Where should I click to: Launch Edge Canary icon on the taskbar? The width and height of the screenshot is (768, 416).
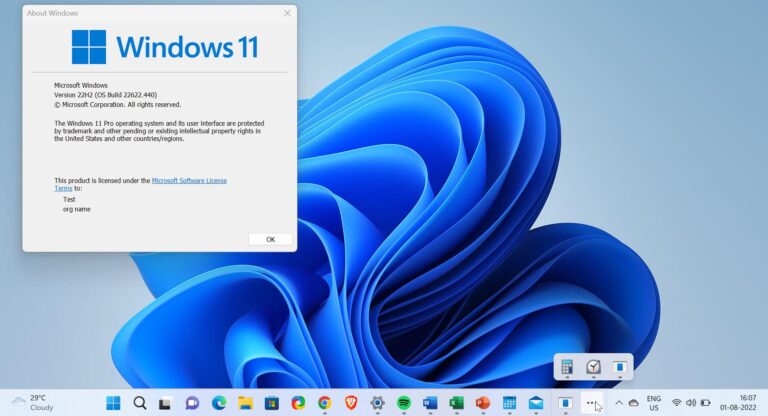(x=298, y=403)
